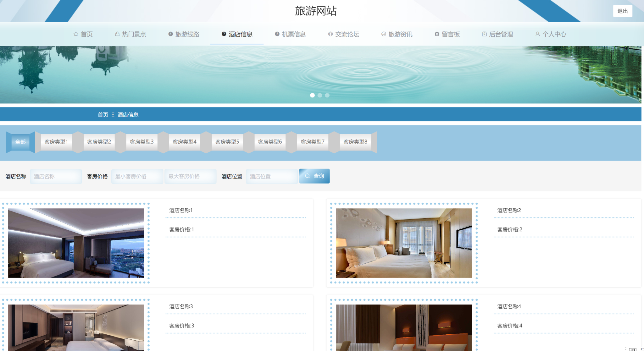Viewport: 644px width, 351px height.
Task: Click the star icon beside 首页
Action: [x=76, y=34]
